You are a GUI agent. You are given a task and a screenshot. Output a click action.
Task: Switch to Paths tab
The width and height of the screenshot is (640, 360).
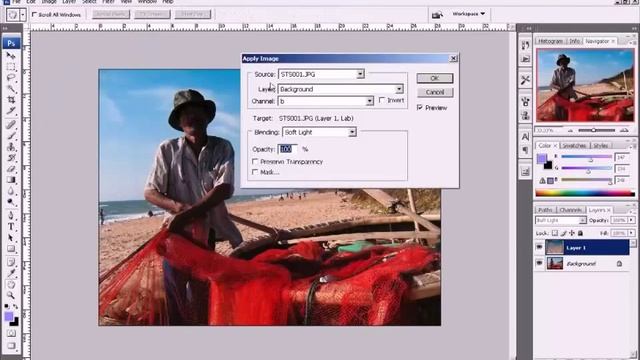pyautogui.click(x=545, y=210)
